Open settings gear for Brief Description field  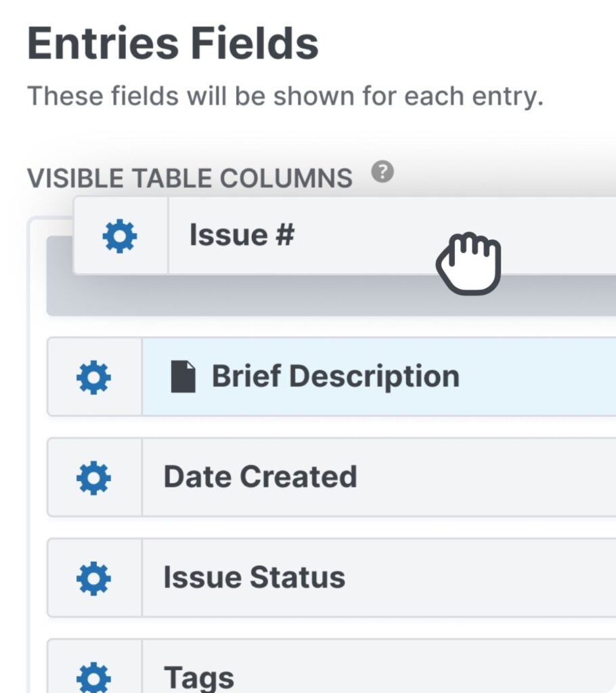tap(93, 377)
